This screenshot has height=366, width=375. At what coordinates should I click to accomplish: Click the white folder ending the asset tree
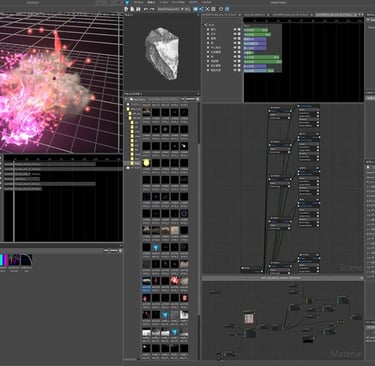pyautogui.click(x=128, y=168)
